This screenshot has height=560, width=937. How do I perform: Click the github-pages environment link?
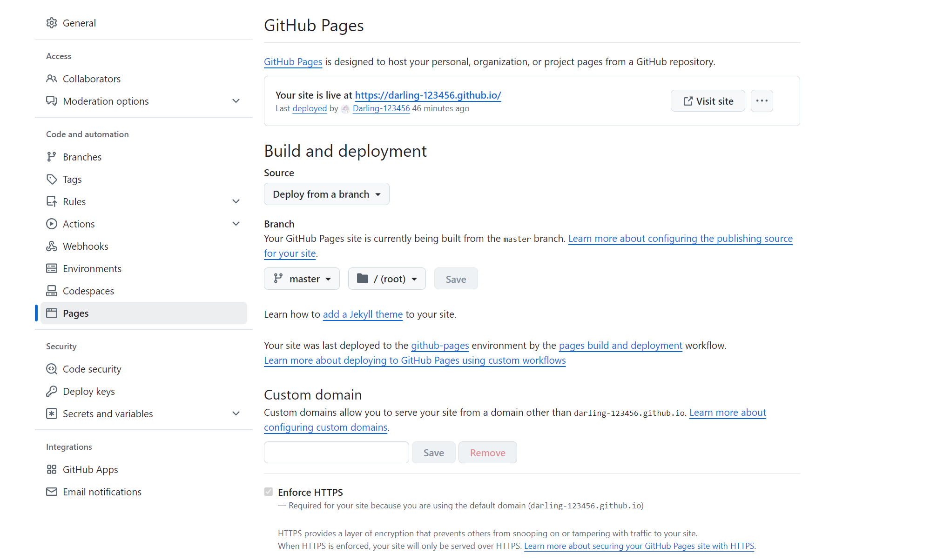(x=440, y=346)
